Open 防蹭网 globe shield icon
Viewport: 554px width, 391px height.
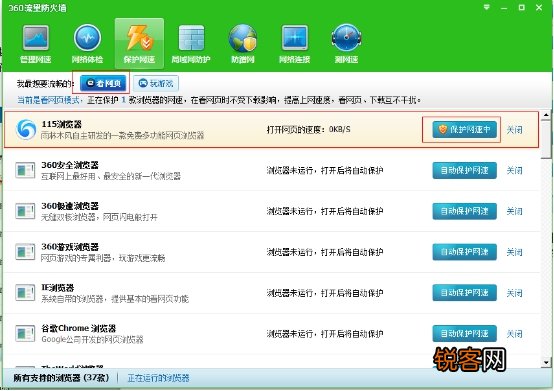tap(243, 44)
